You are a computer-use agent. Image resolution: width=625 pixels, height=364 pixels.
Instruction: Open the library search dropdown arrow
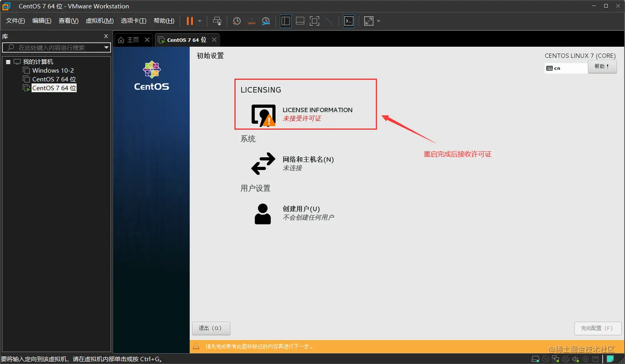pyautogui.click(x=106, y=48)
